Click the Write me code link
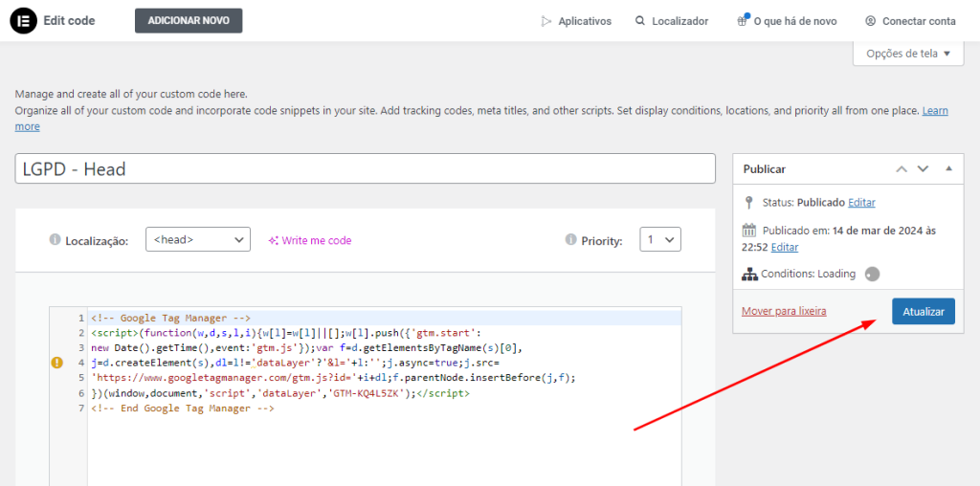 pyautogui.click(x=310, y=240)
